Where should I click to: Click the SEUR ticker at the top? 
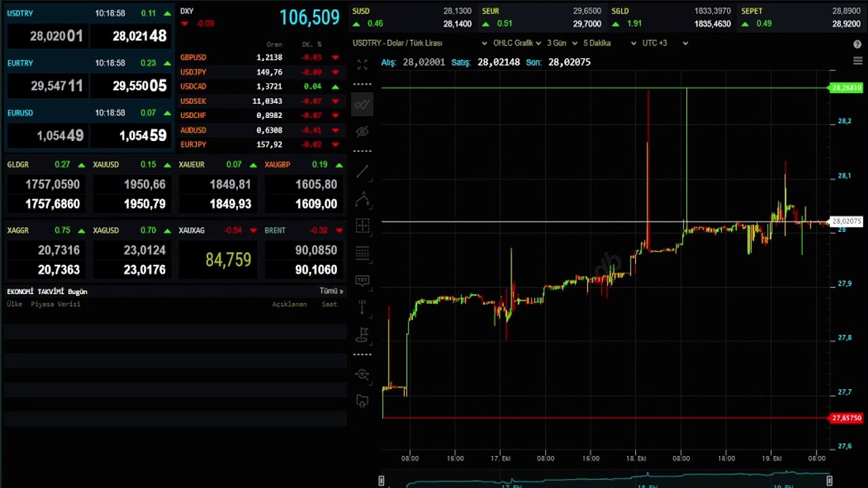pyautogui.click(x=542, y=17)
